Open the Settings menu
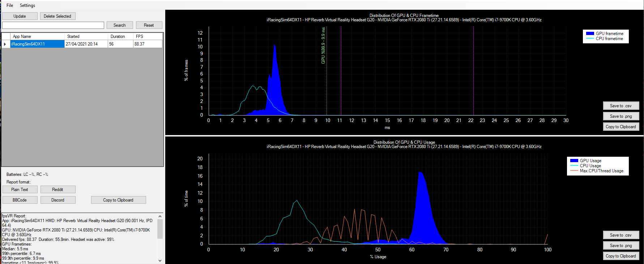The width and height of the screenshot is (644, 264). (x=27, y=5)
